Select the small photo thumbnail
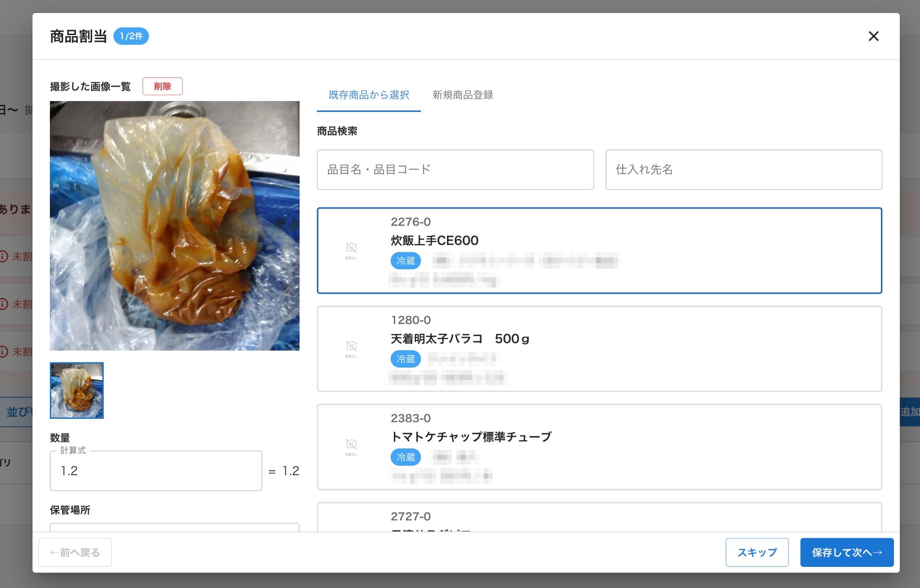Screen dimensions: 920x588 pos(77,391)
